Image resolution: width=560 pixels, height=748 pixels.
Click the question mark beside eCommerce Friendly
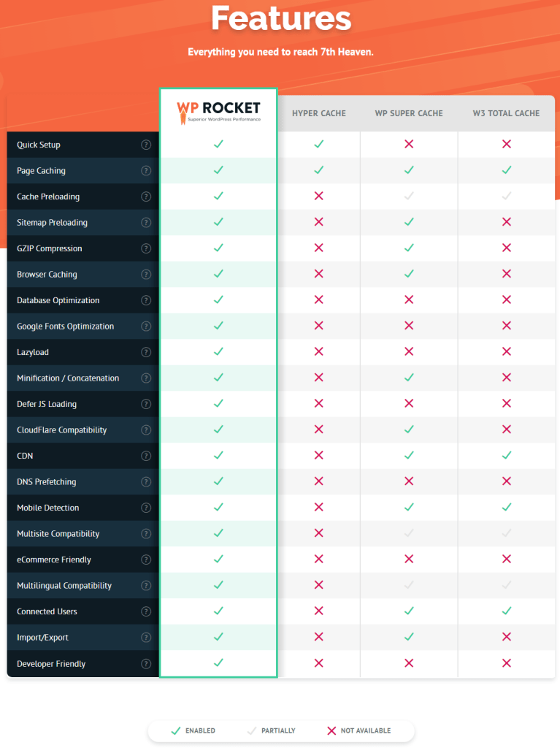[146, 560]
